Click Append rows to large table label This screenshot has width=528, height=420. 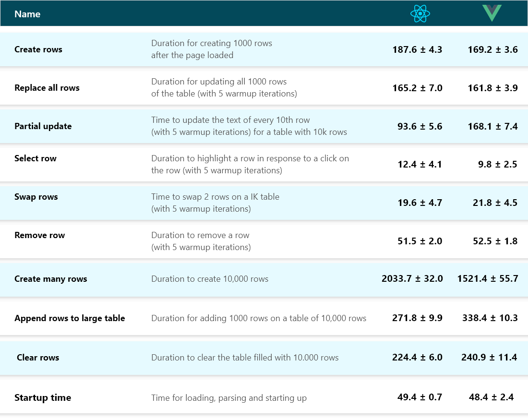tap(70, 318)
